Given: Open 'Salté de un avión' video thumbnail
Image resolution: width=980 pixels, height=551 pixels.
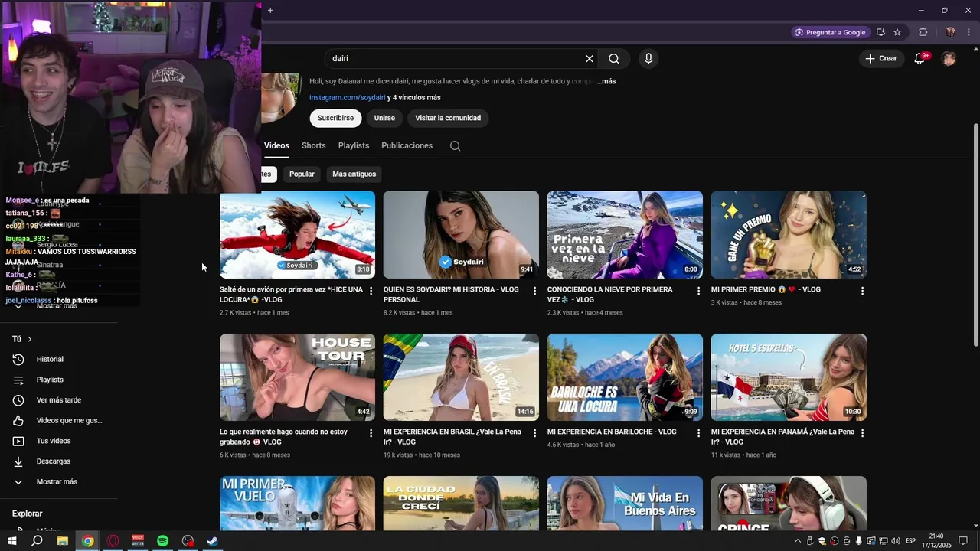Looking at the screenshot, I should click(297, 234).
